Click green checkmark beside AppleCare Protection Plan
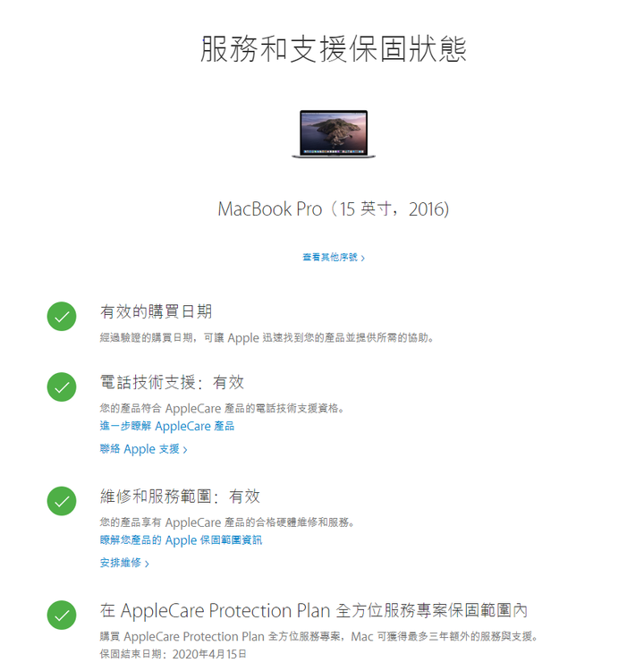 pos(62,615)
